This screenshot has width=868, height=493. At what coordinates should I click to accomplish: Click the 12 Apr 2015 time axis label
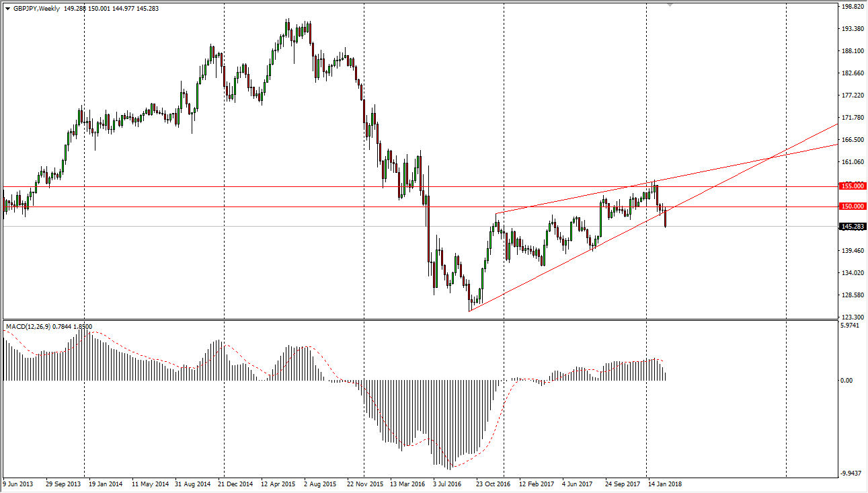pos(278,484)
